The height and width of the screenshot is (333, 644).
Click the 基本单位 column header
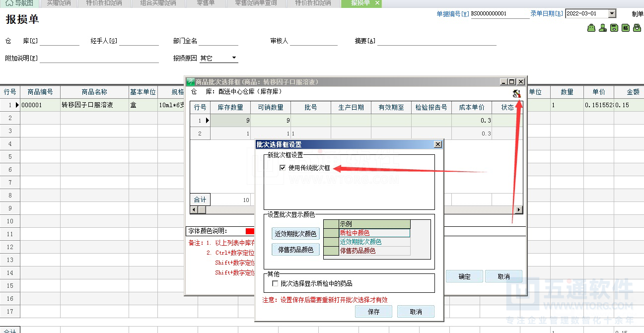tap(143, 92)
